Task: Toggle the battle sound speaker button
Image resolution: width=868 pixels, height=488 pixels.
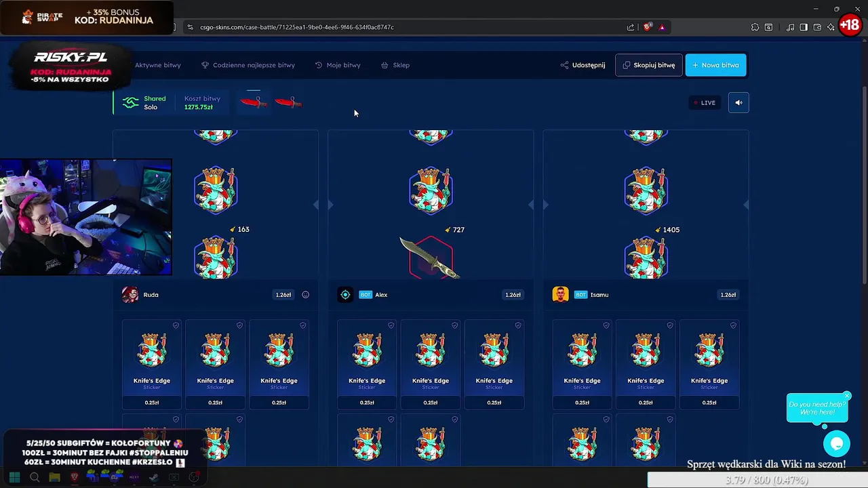Action: point(738,102)
